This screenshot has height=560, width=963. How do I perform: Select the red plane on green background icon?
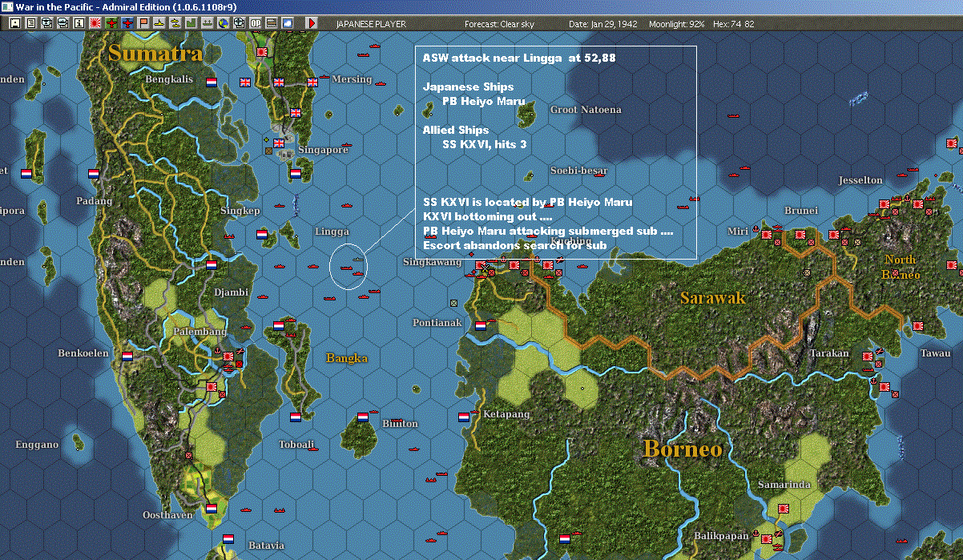(111, 23)
